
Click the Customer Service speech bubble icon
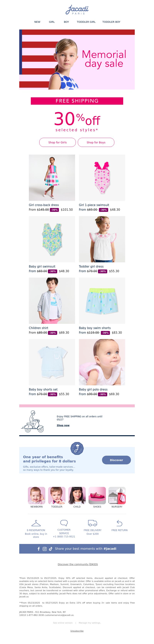click(64, 523)
